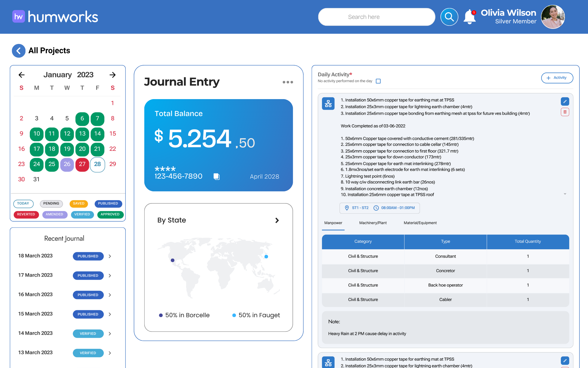
Task: Toggle the APPROVED status filter chip
Action: pyautogui.click(x=110, y=214)
